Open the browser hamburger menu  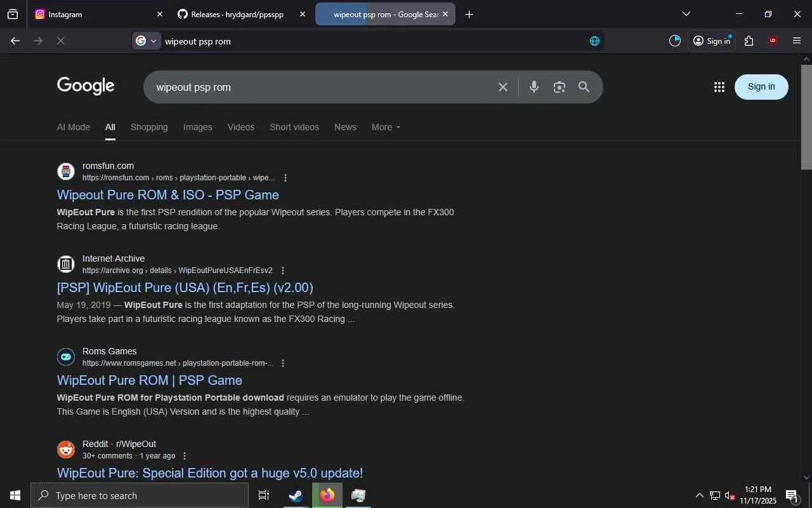click(x=797, y=41)
